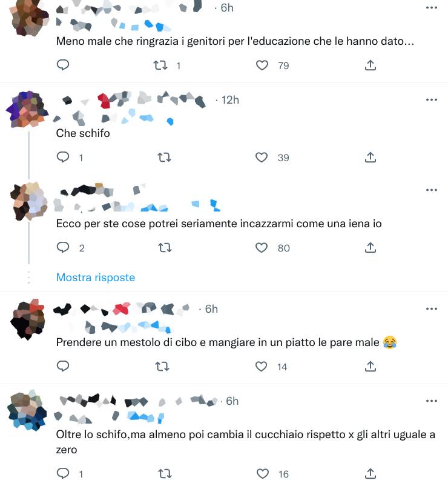The image size is (448, 483).
Task: Like the 'Oltre lo schifo' tweet
Action: coord(263,473)
